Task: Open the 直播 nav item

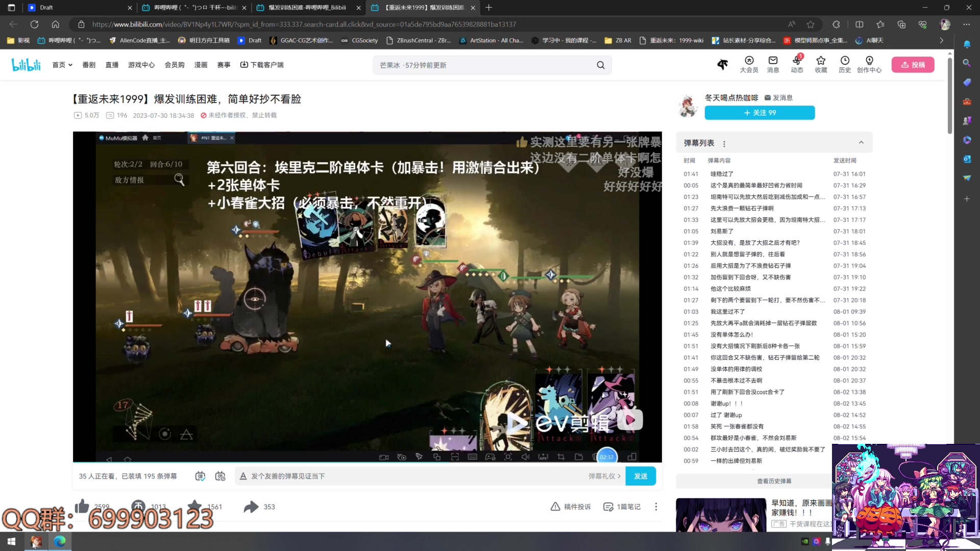Action: pyautogui.click(x=112, y=65)
